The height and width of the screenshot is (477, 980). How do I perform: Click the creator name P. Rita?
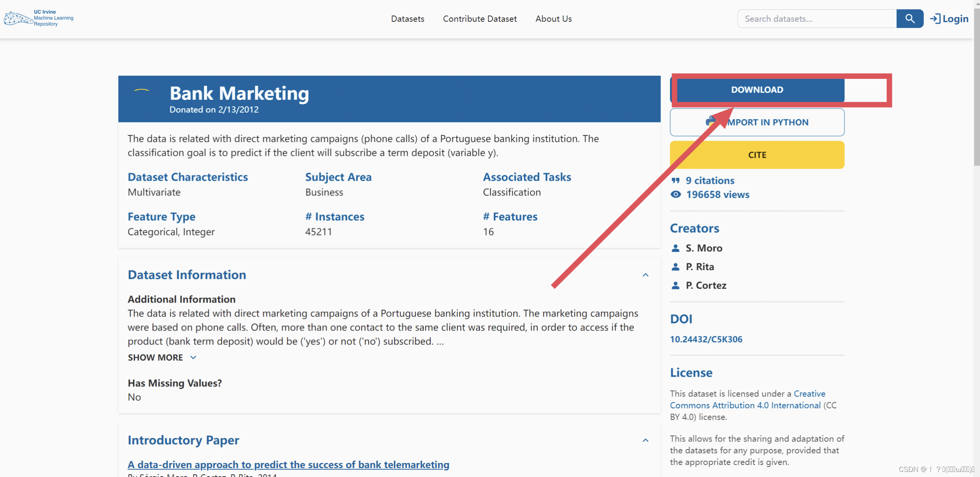point(700,267)
